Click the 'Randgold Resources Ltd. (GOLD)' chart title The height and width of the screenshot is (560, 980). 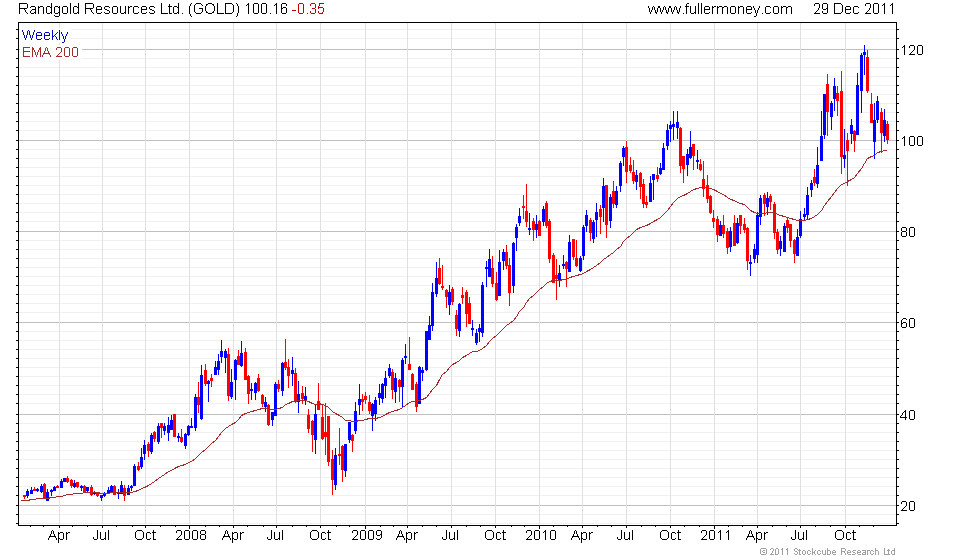click(129, 9)
